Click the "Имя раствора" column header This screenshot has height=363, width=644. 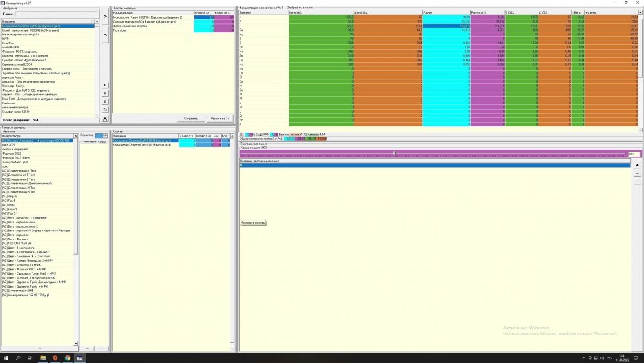(37, 135)
